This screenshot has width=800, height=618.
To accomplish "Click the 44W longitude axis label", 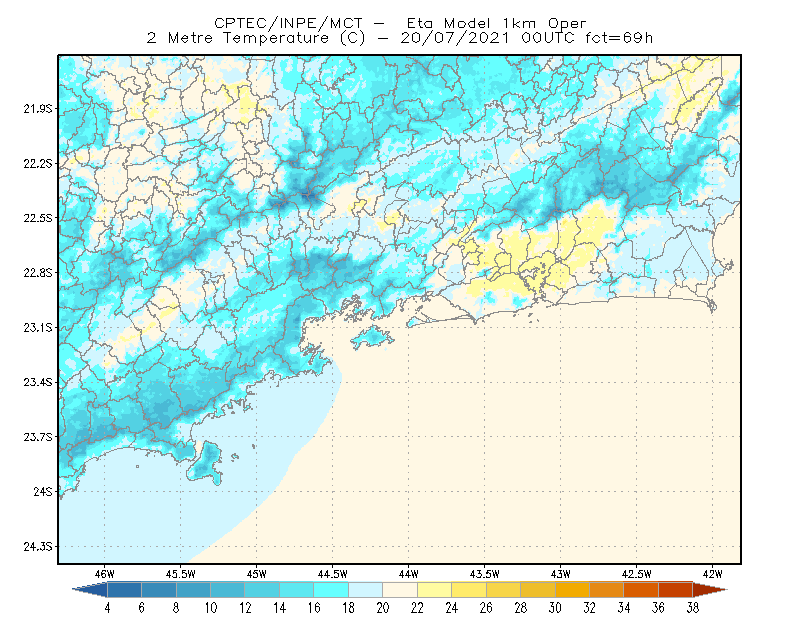I will (x=408, y=574).
